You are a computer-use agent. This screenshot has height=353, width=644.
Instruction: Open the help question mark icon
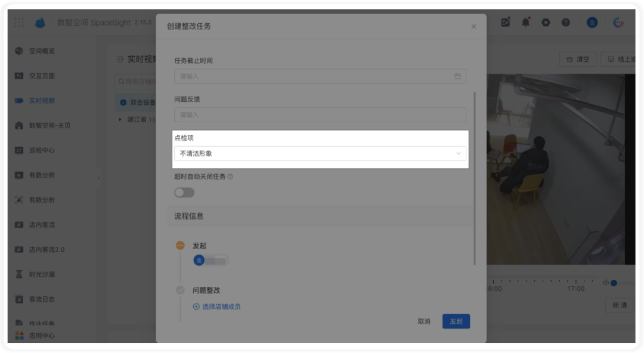click(565, 23)
